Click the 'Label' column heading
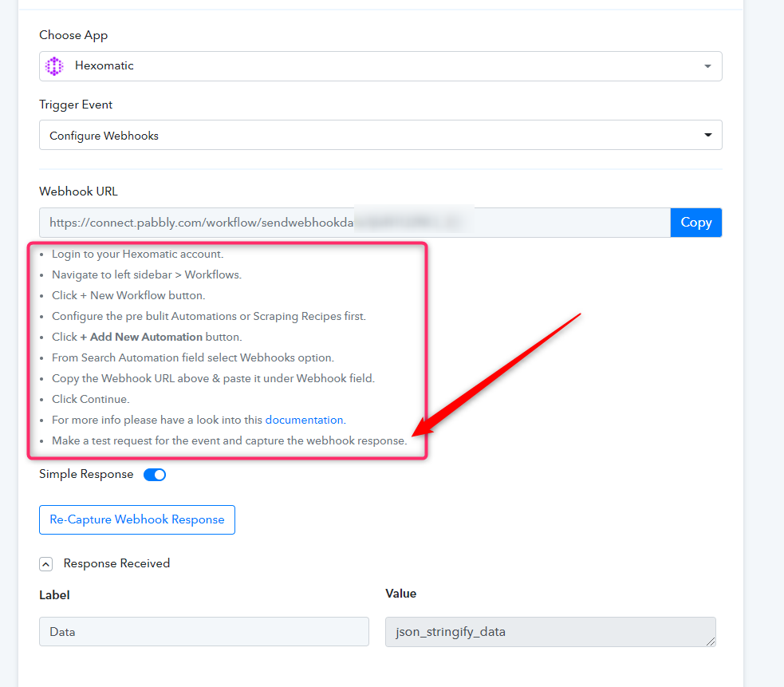Viewport: 784px width, 687px height. [54, 595]
